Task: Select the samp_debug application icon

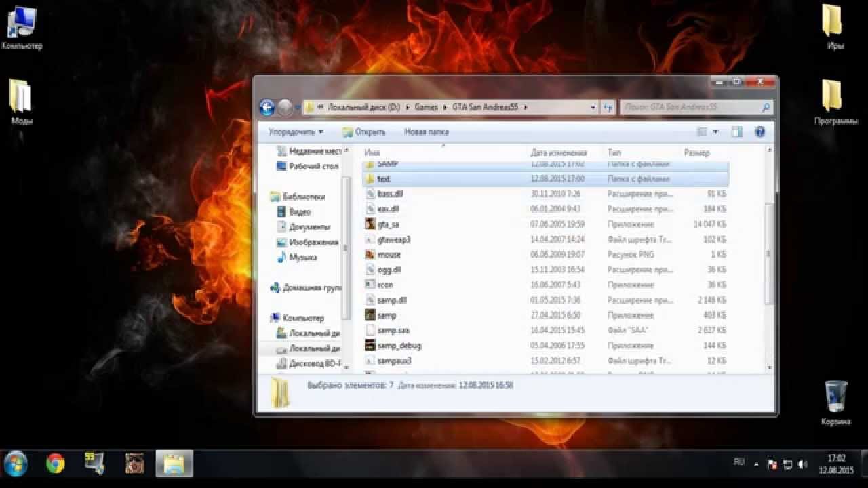Action: (x=370, y=346)
